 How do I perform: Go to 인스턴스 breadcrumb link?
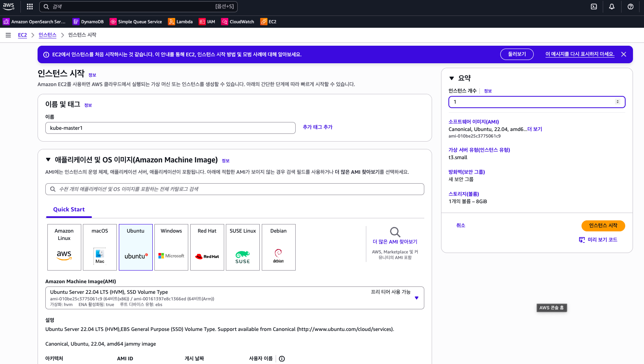tap(47, 35)
